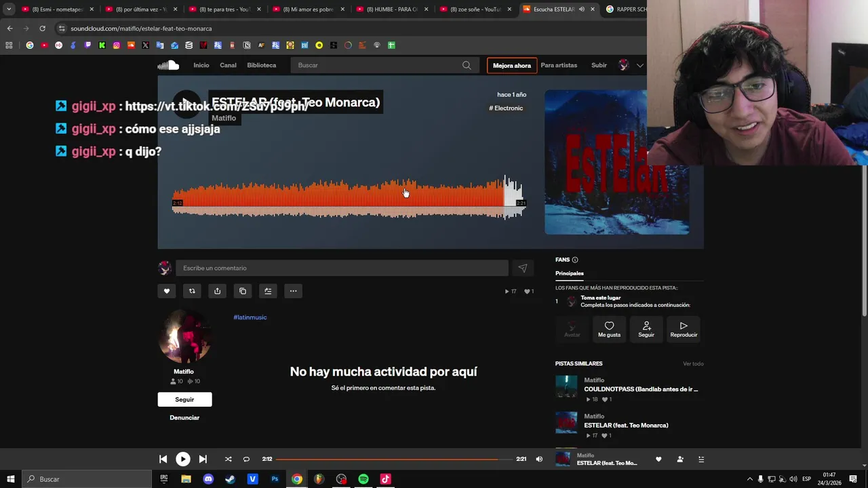Viewport: 868px width, 488px height.
Task: Select the Principales fans tab
Action: (570, 273)
